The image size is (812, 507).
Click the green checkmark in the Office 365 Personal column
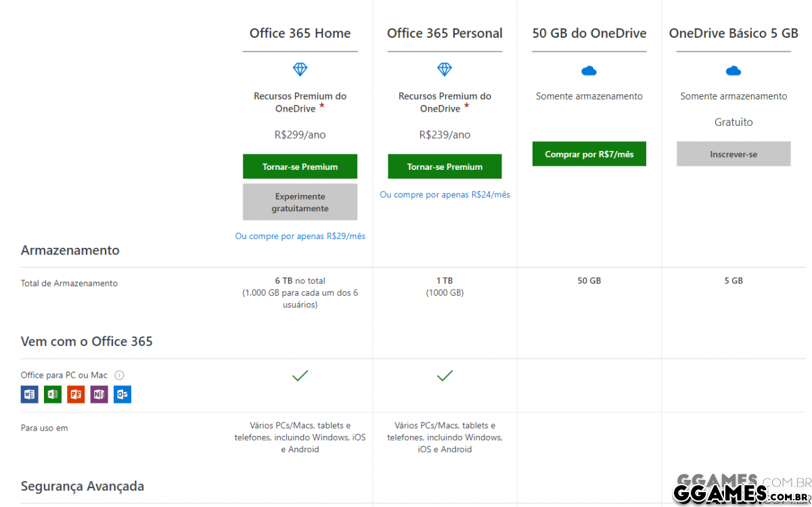(x=445, y=376)
